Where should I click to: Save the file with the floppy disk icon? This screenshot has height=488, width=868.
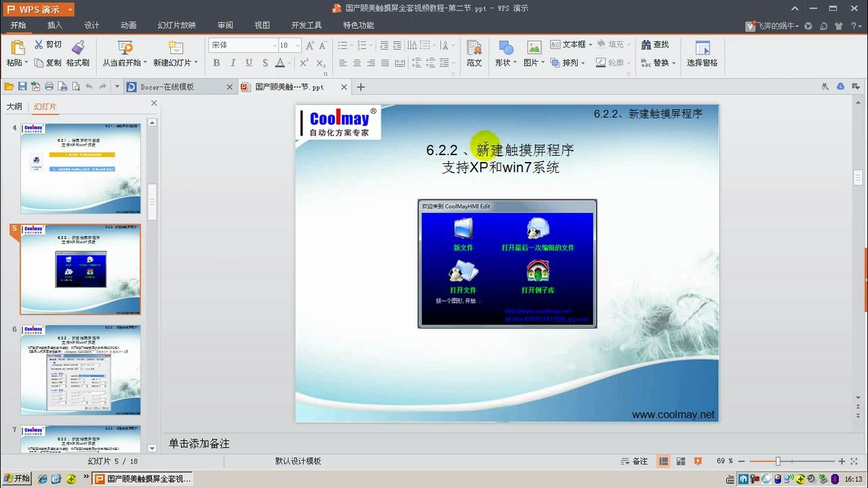pyautogui.click(x=22, y=87)
